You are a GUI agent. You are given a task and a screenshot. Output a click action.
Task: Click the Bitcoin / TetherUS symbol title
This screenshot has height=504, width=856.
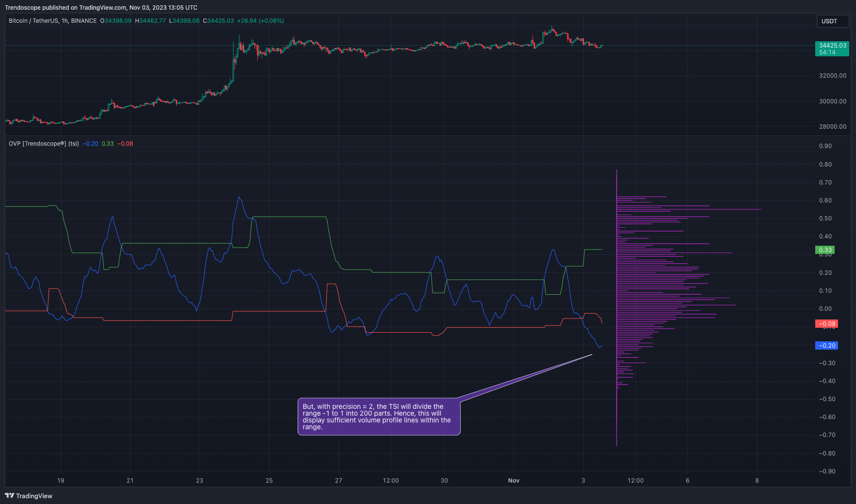(52, 21)
